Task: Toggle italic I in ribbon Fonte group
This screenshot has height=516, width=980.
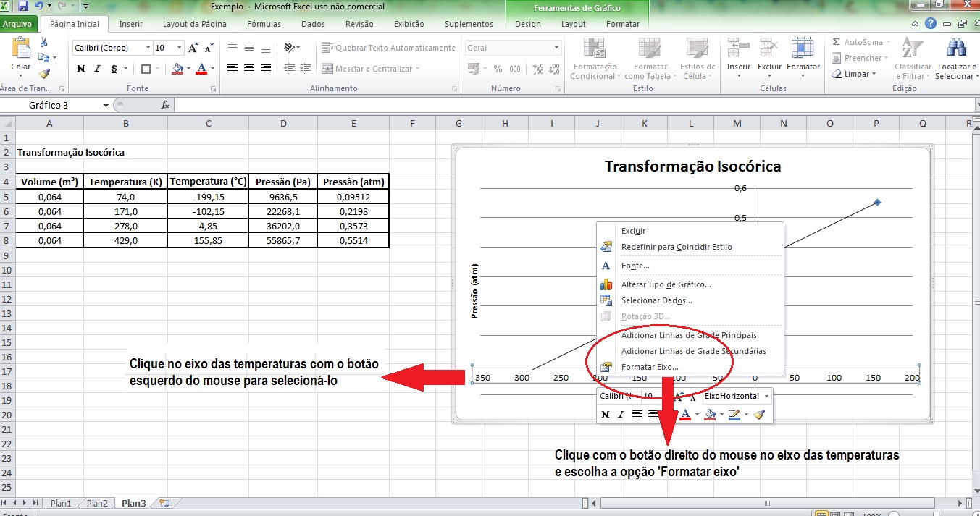Action: click(97, 69)
